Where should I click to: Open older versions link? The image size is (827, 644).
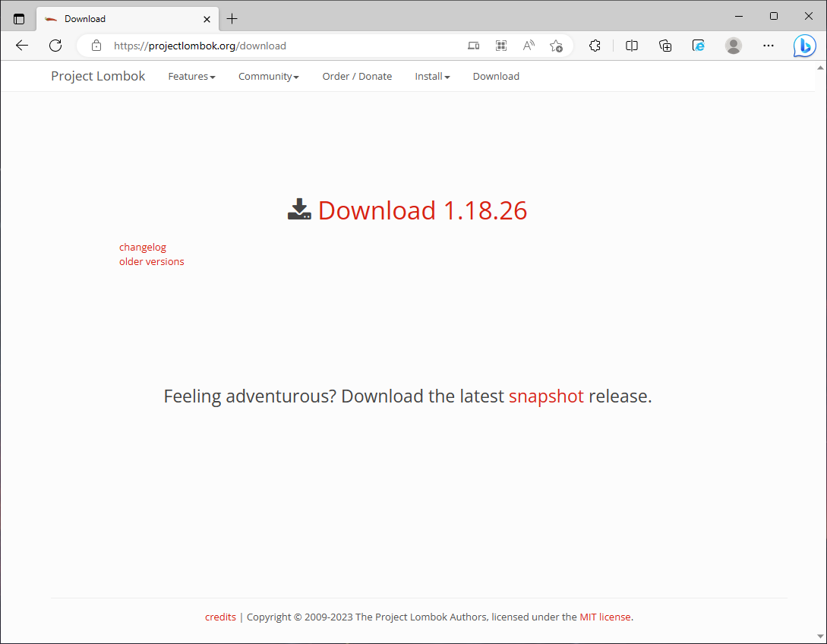click(x=151, y=261)
